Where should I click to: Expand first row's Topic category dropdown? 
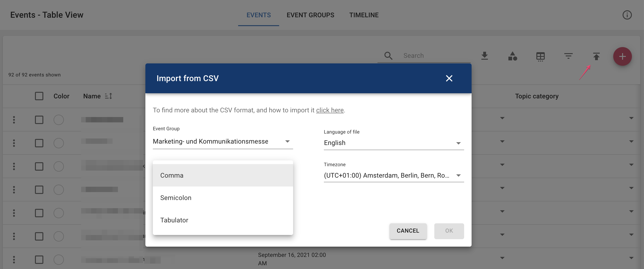tap(631, 118)
